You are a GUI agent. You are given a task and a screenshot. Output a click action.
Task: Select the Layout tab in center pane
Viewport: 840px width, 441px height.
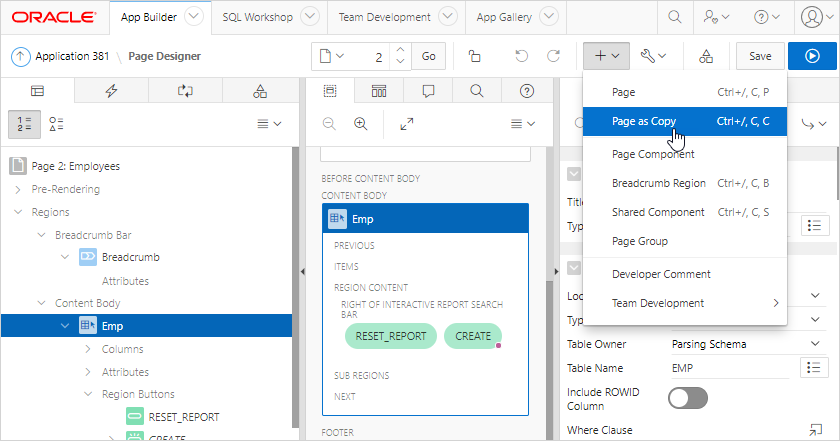(x=330, y=91)
